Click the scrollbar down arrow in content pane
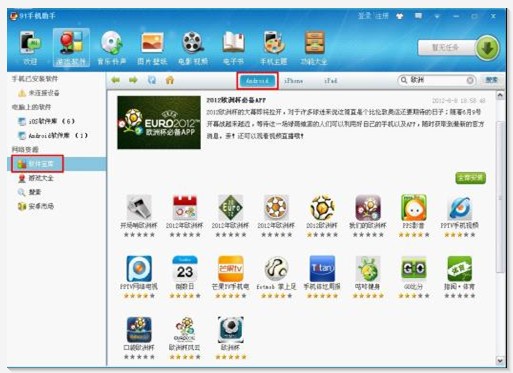 500,360
